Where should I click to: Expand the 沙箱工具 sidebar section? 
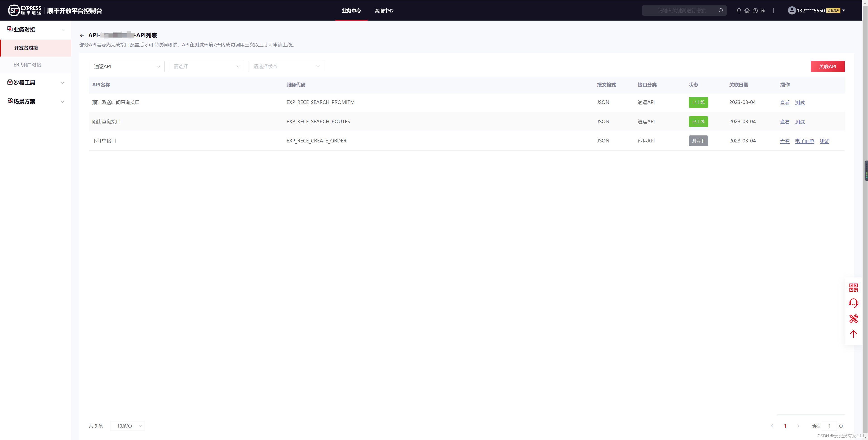pos(35,83)
